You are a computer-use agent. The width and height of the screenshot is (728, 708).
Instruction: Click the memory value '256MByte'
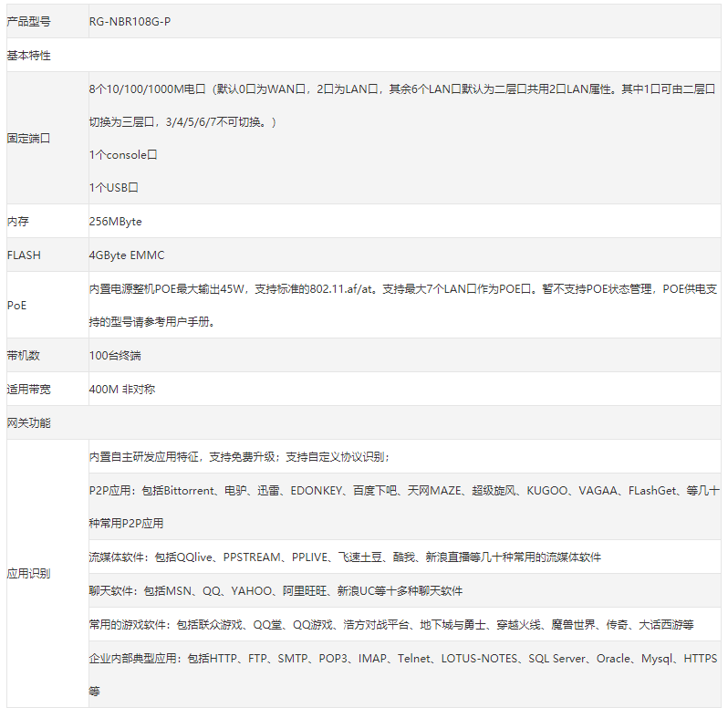(116, 222)
